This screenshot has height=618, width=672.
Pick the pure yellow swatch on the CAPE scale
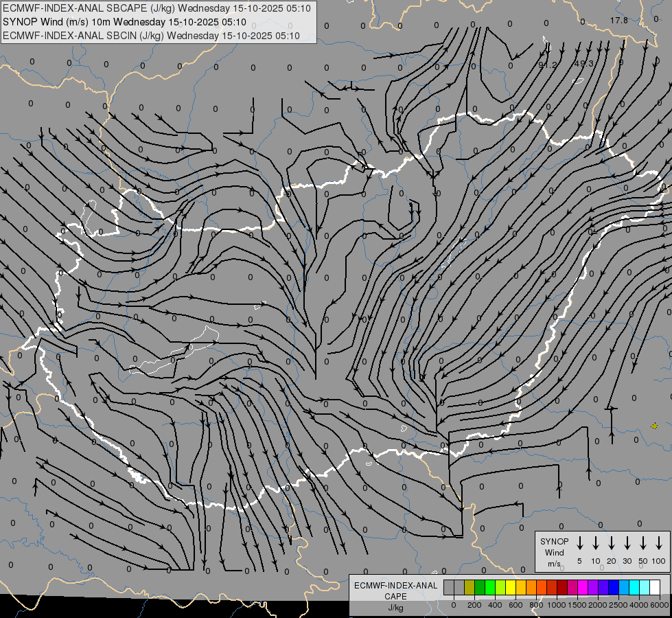click(x=511, y=587)
